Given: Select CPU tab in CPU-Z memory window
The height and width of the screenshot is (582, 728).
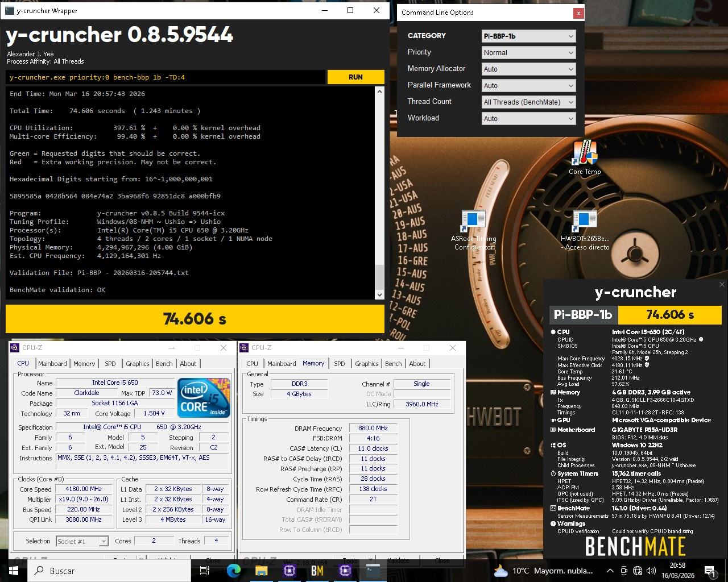Looking at the screenshot, I should pos(253,364).
